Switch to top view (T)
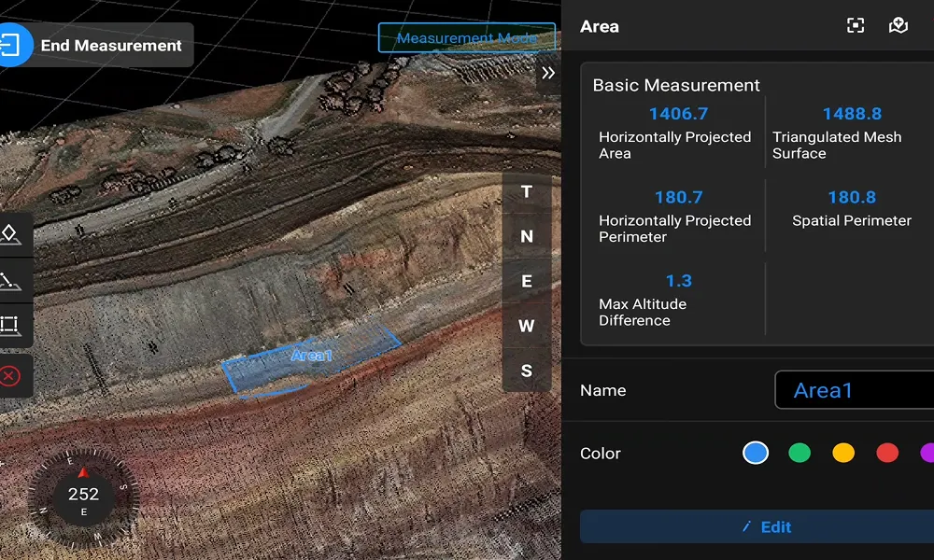 click(527, 192)
